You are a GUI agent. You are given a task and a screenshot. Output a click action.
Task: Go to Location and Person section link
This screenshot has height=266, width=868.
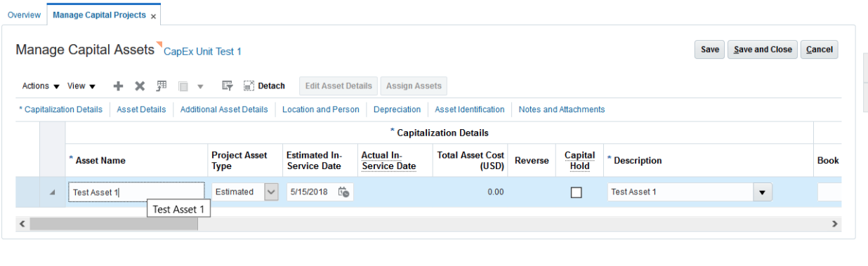[321, 109]
